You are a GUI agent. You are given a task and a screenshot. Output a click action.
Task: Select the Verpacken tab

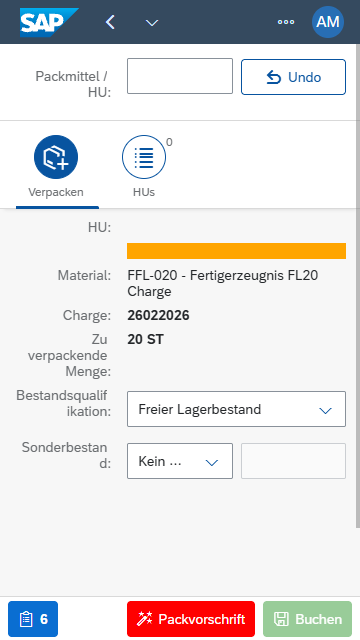(x=56, y=167)
